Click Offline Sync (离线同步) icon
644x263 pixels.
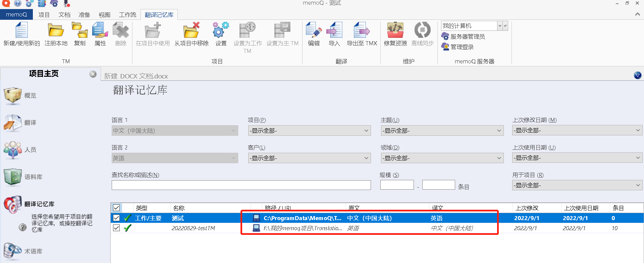coord(422,30)
